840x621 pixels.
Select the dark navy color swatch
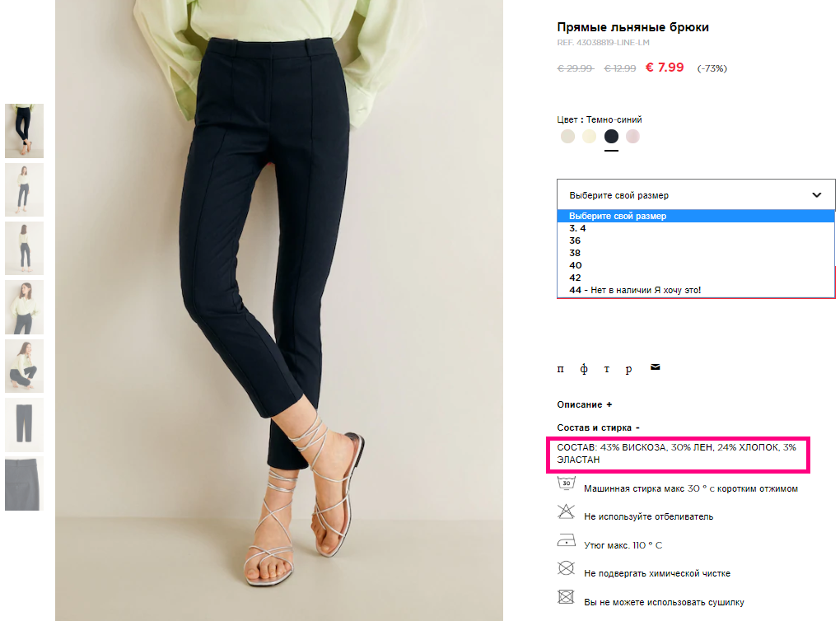(x=611, y=137)
